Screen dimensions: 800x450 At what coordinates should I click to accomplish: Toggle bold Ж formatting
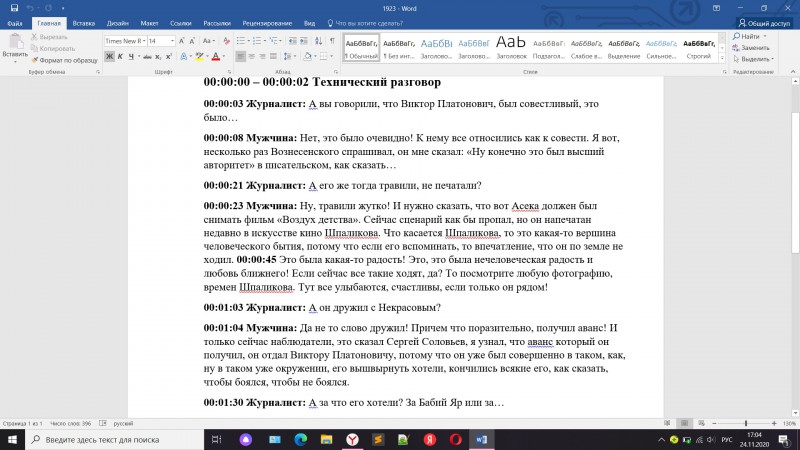click(109, 56)
